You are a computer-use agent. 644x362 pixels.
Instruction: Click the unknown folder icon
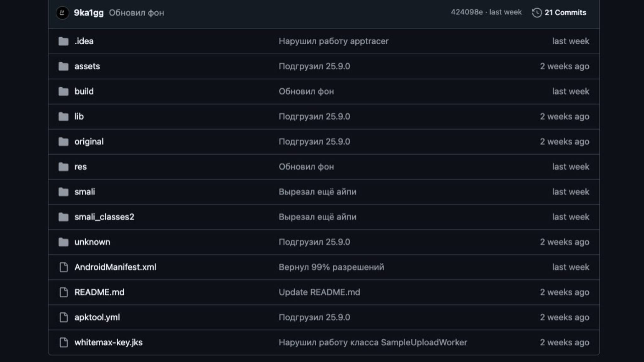(x=64, y=242)
